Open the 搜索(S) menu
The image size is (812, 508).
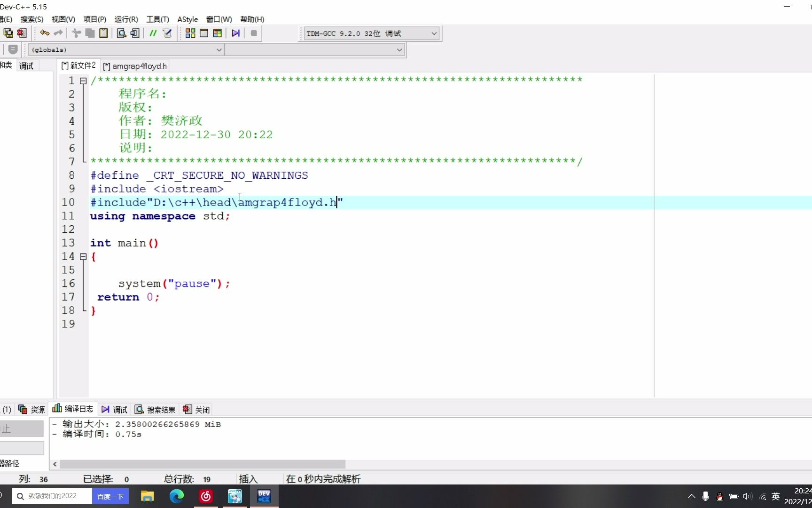[31, 19]
